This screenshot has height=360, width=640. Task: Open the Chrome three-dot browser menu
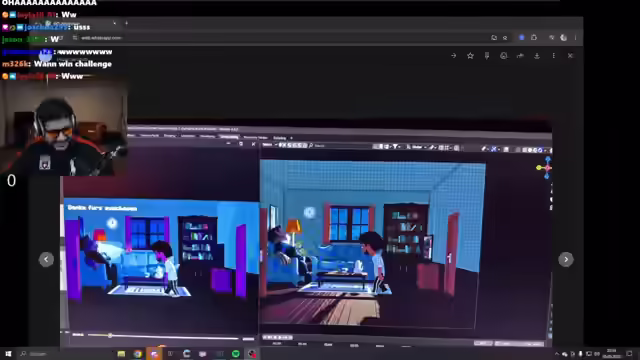point(576,38)
